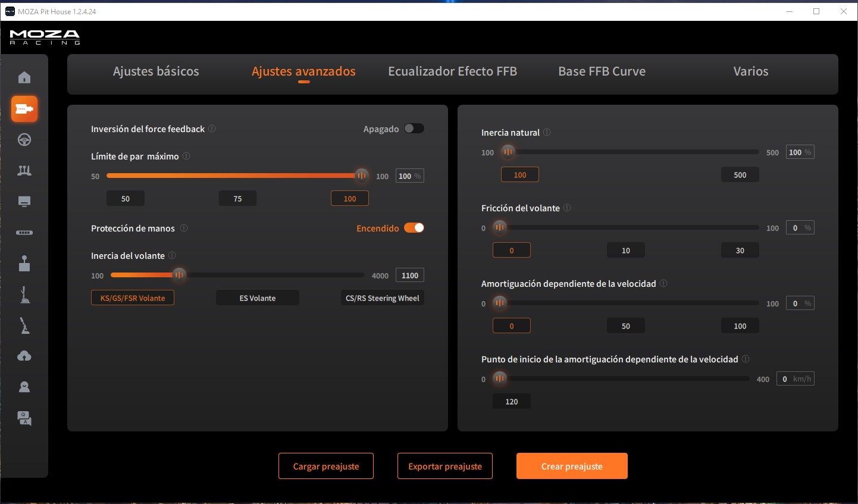858x504 pixels.
Task: Select max torque limit preset 100
Action: point(350,199)
